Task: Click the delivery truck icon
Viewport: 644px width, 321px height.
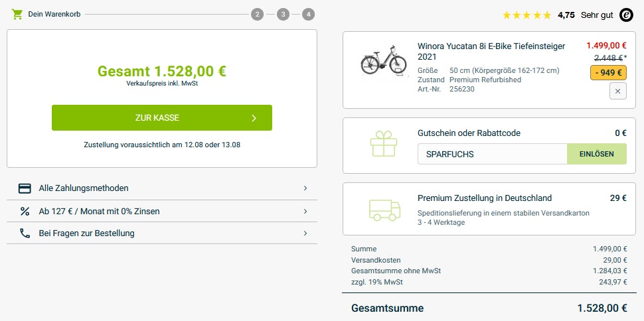Action: point(384,210)
